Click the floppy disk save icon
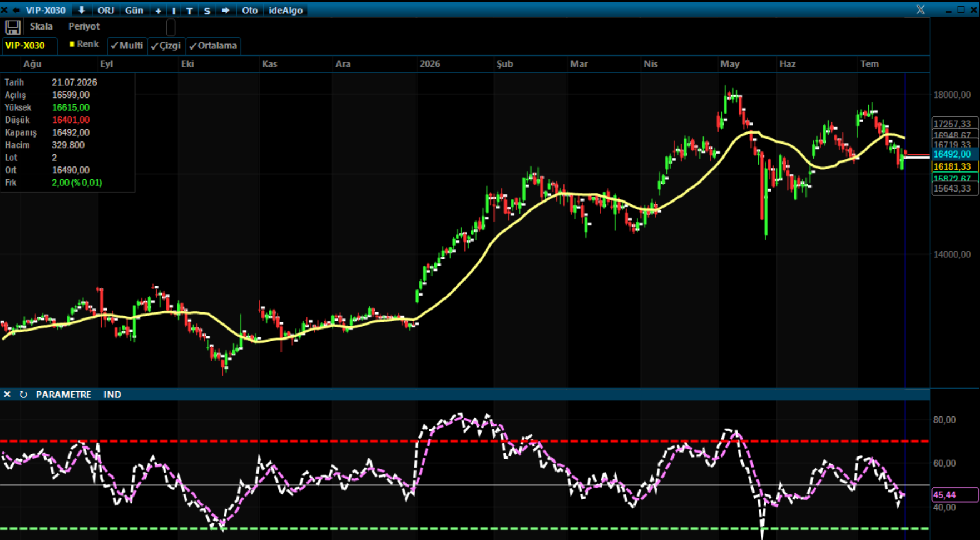This screenshot has height=540, width=980. click(13, 27)
